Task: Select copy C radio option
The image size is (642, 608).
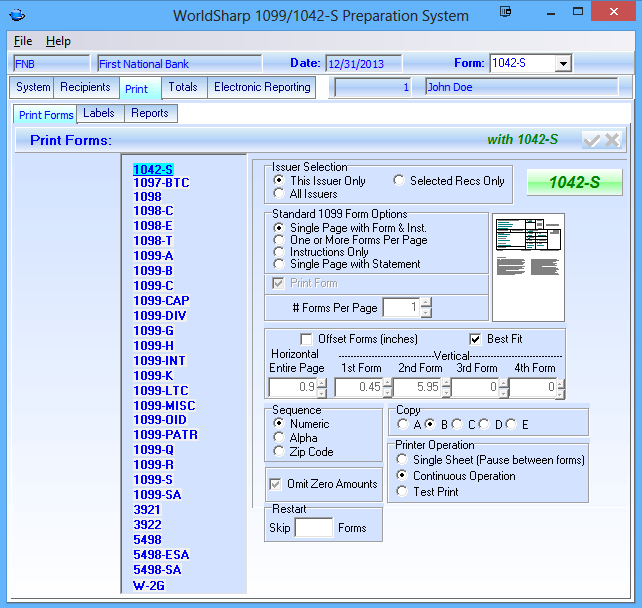Action: [457, 425]
